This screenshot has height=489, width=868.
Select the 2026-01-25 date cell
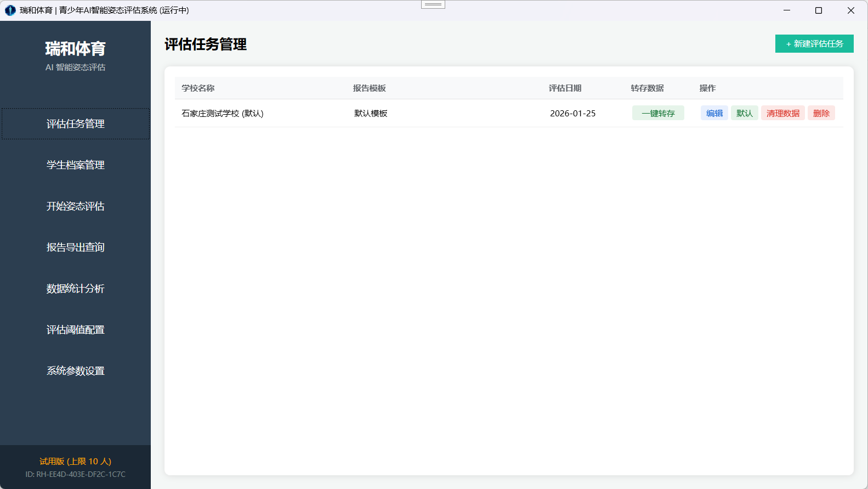pos(572,114)
